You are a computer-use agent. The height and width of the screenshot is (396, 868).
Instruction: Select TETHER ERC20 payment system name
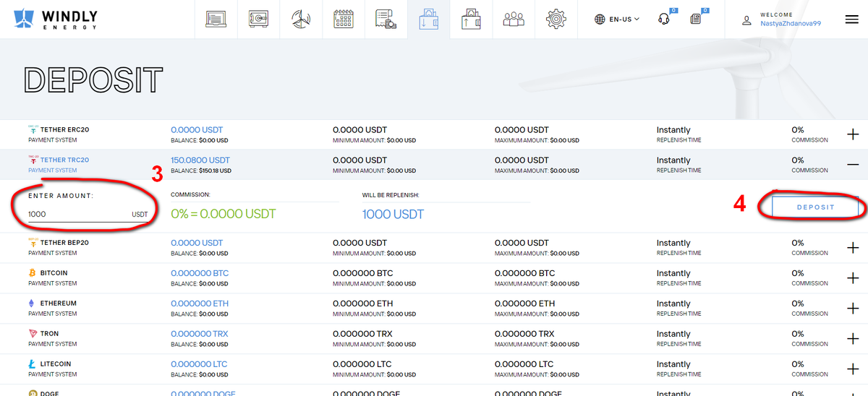64,130
